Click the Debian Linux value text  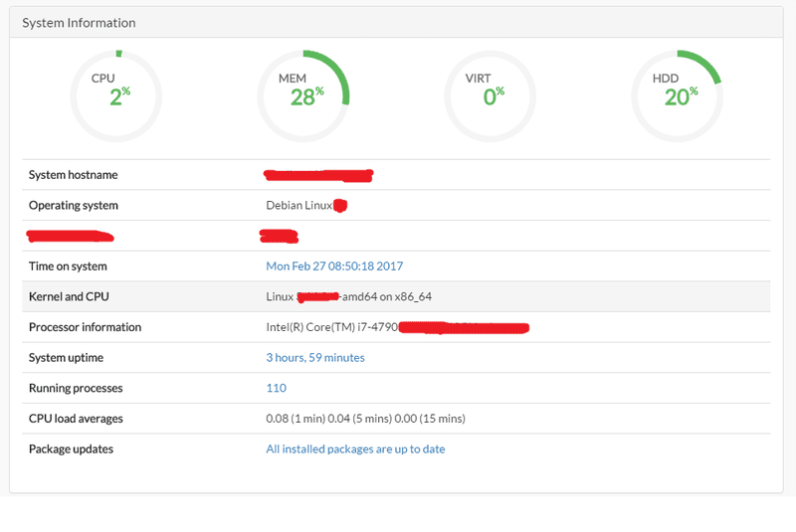coord(298,206)
